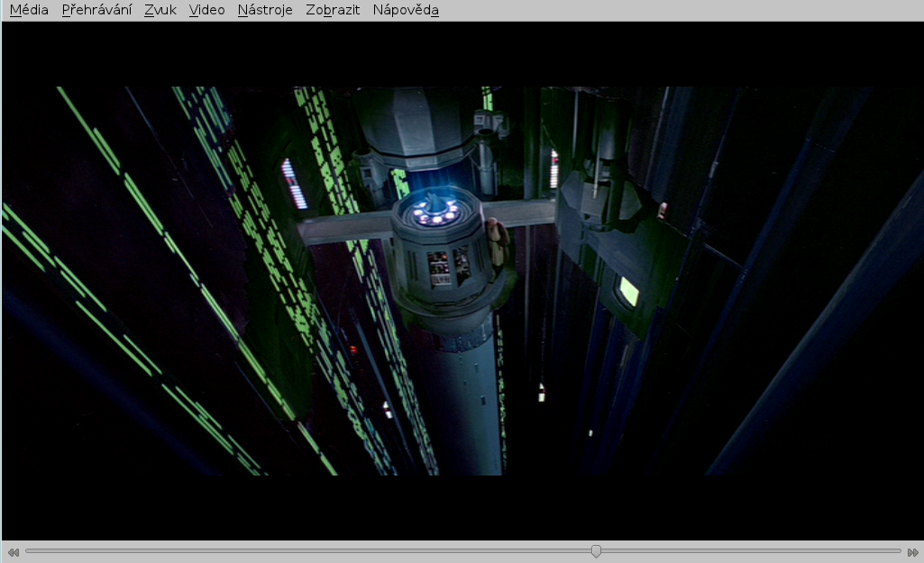This screenshot has width=924, height=563.
Task: Open the Přehrávání menu
Action: [x=97, y=10]
